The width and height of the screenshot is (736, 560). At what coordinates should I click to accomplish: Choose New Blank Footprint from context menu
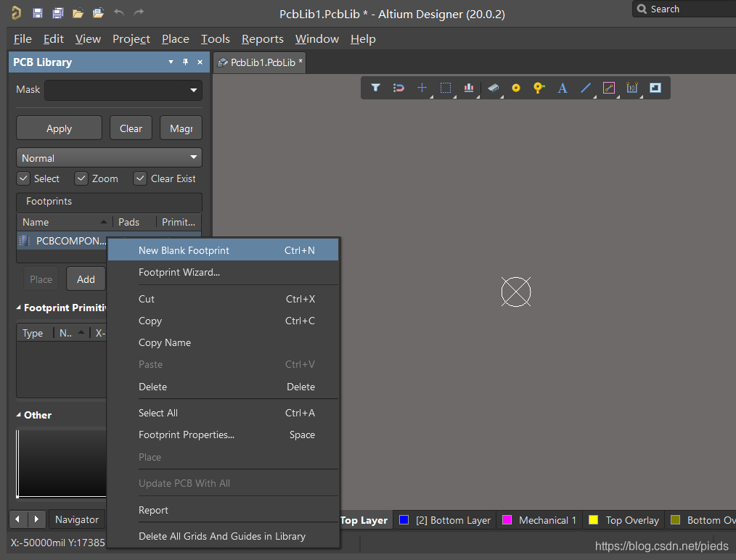[184, 250]
